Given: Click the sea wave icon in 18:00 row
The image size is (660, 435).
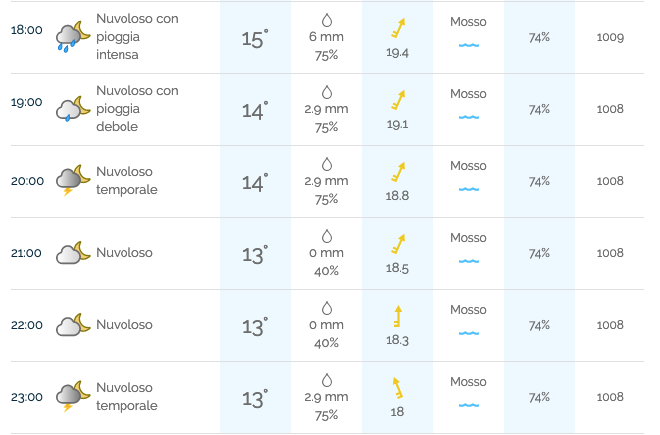Looking at the screenshot, I should [x=468, y=45].
